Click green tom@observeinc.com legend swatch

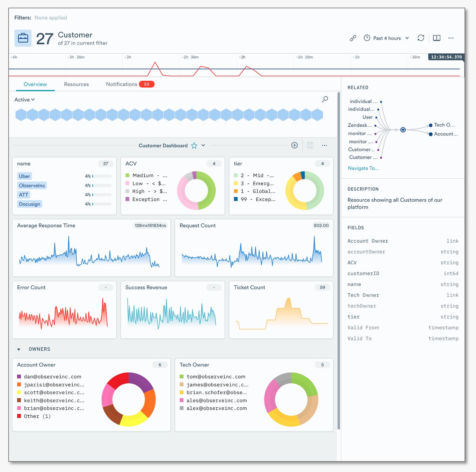(x=182, y=377)
